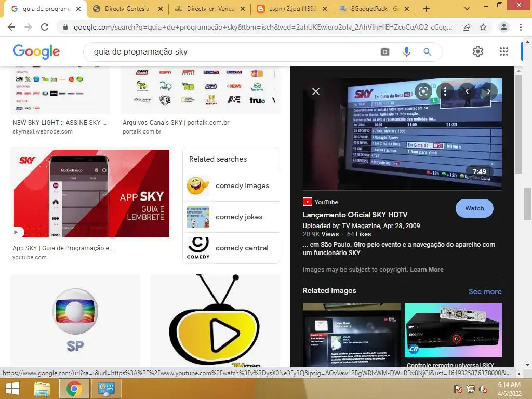Click See more related images

pos(485,291)
